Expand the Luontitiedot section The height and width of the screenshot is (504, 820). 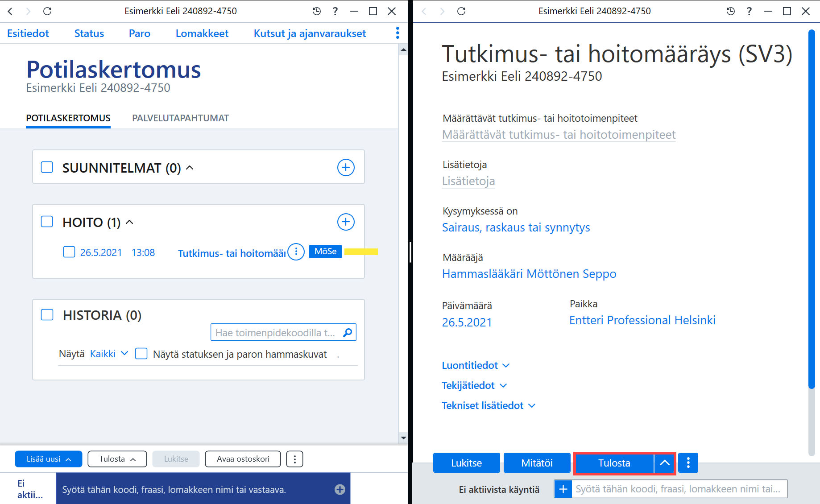tap(476, 365)
